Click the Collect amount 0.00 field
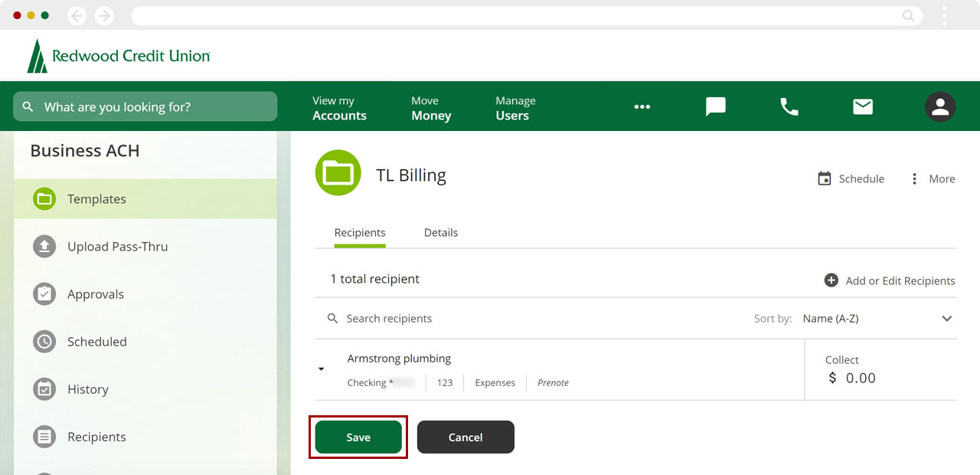This screenshot has width=980, height=475. (x=852, y=378)
